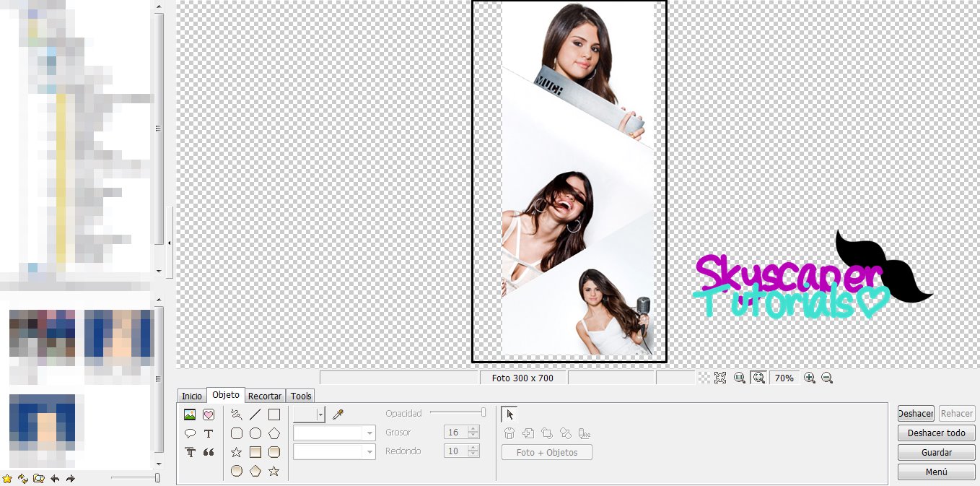Adjust the Grosor thickness stepper

(x=473, y=433)
